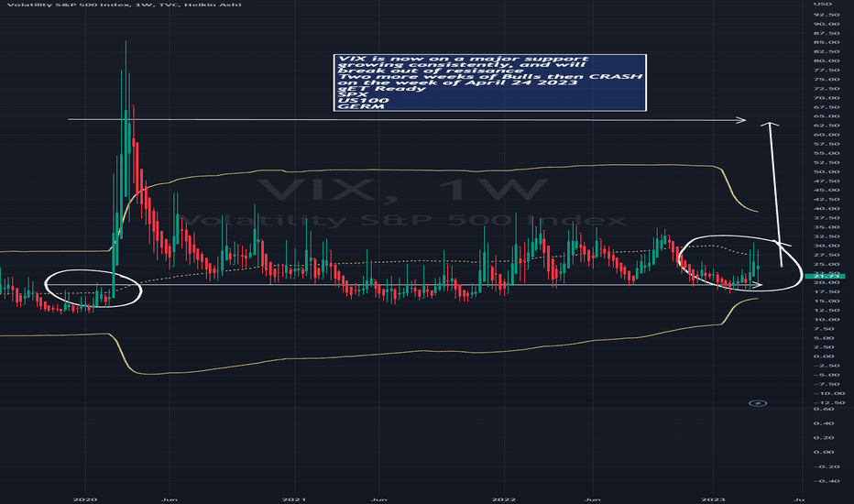Click the USD currency label on the price axis

click(821, 5)
